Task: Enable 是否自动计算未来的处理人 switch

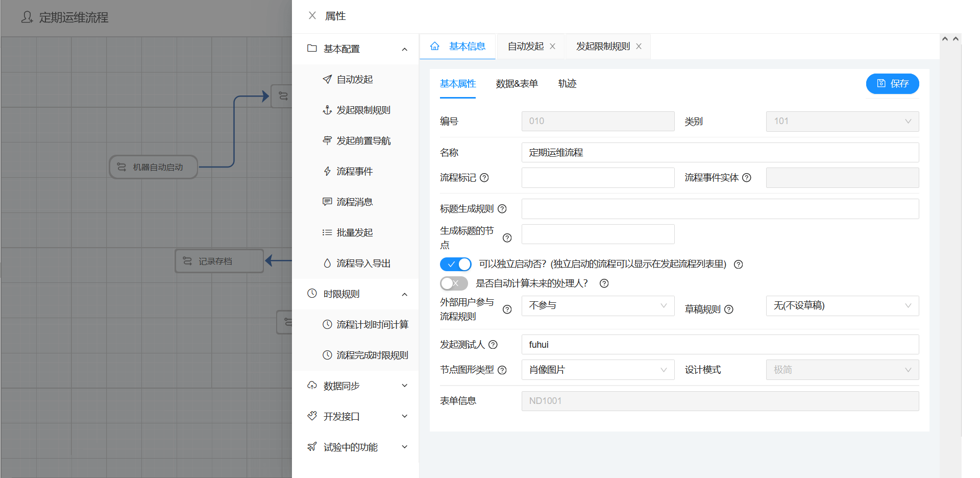Action: (x=454, y=283)
